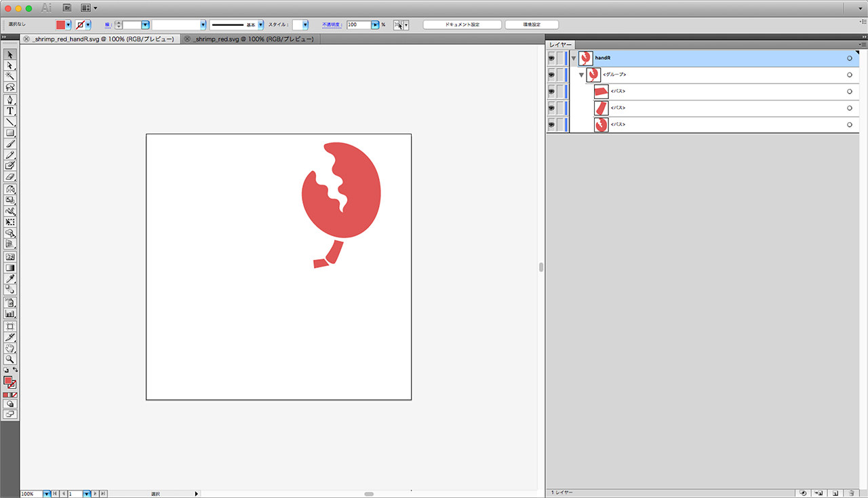Open the スタイル graphic style dropdown
This screenshot has height=498, width=868.
[x=305, y=24]
